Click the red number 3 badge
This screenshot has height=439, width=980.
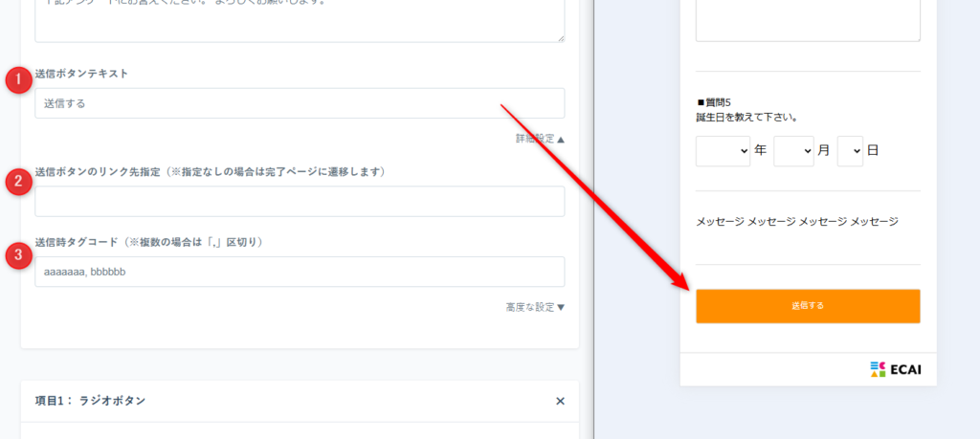point(19,255)
